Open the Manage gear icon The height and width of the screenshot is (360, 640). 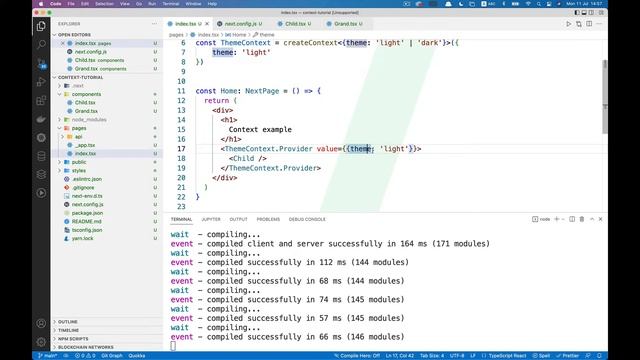41,342
